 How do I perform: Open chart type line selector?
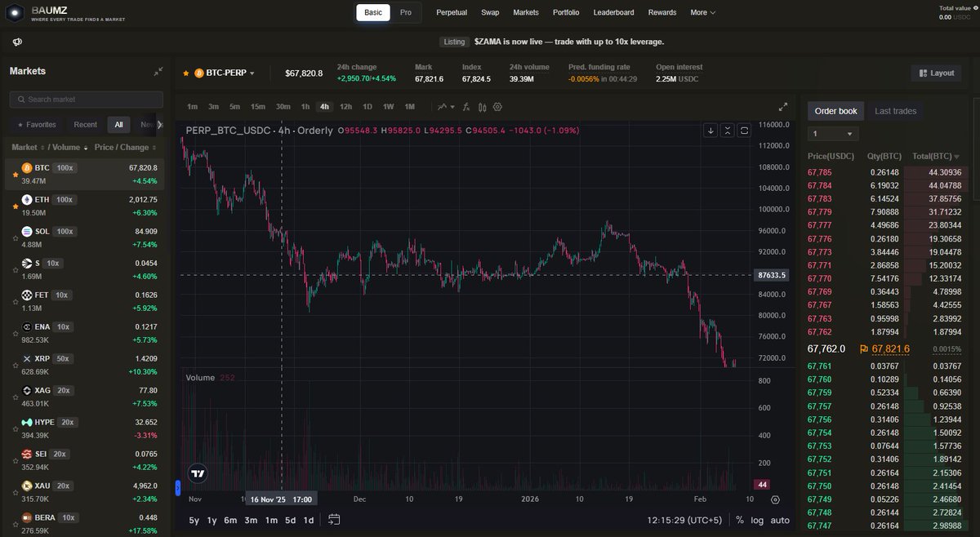pyautogui.click(x=445, y=107)
